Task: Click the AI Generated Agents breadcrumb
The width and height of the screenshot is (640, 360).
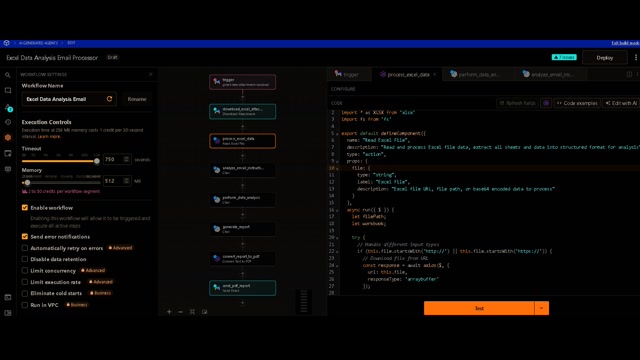Action: 38,43
